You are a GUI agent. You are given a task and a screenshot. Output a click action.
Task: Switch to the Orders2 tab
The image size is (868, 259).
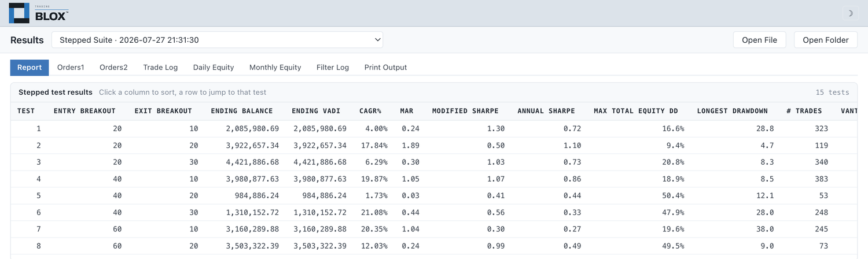coord(113,68)
